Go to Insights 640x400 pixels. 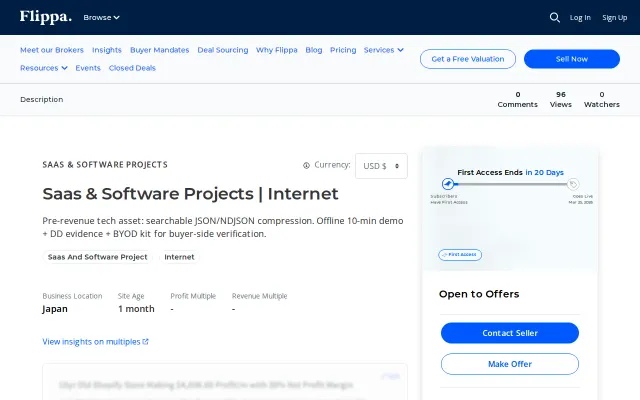pyautogui.click(x=107, y=50)
